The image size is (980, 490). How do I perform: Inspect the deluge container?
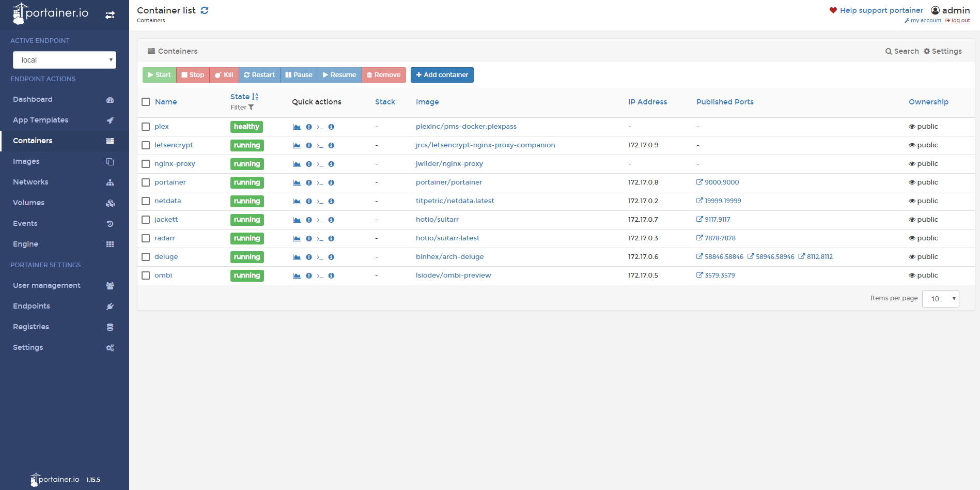click(x=331, y=257)
